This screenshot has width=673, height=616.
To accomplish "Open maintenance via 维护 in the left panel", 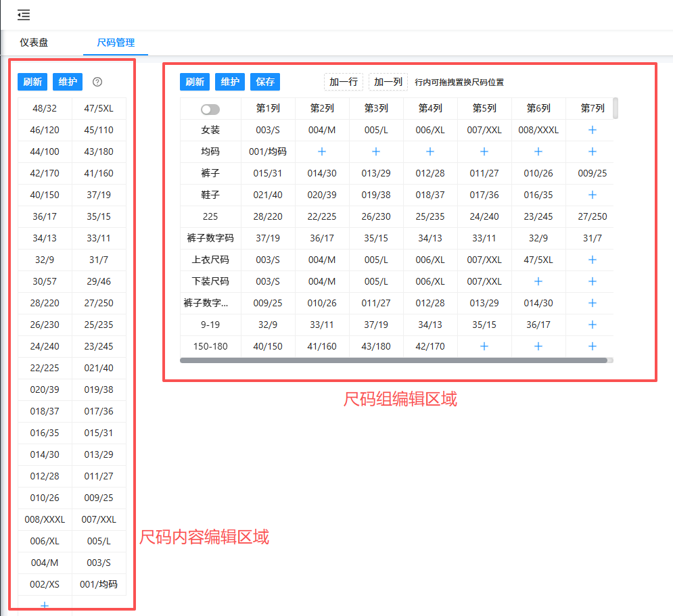I will 68,82.
